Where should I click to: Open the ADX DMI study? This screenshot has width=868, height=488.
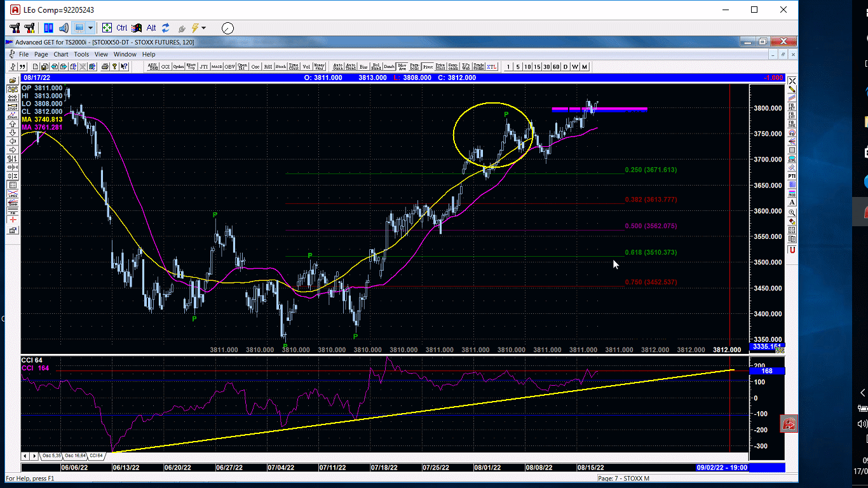point(153,66)
